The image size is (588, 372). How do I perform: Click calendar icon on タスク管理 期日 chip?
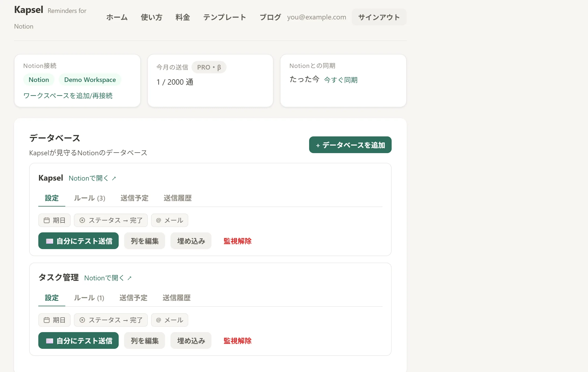tap(47, 320)
